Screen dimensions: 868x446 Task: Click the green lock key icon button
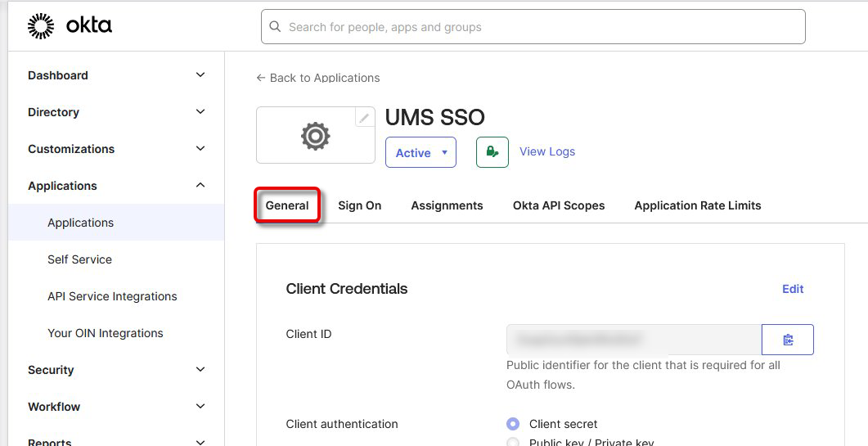[492, 152]
